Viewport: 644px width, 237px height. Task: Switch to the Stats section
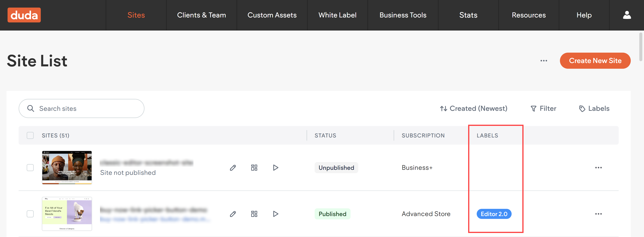tap(468, 15)
